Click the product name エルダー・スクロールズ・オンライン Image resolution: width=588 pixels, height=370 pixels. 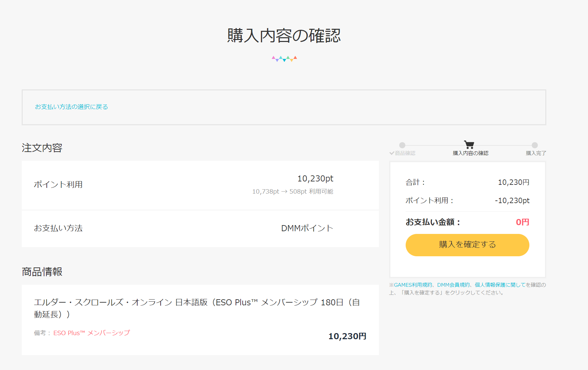pos(197,308)
